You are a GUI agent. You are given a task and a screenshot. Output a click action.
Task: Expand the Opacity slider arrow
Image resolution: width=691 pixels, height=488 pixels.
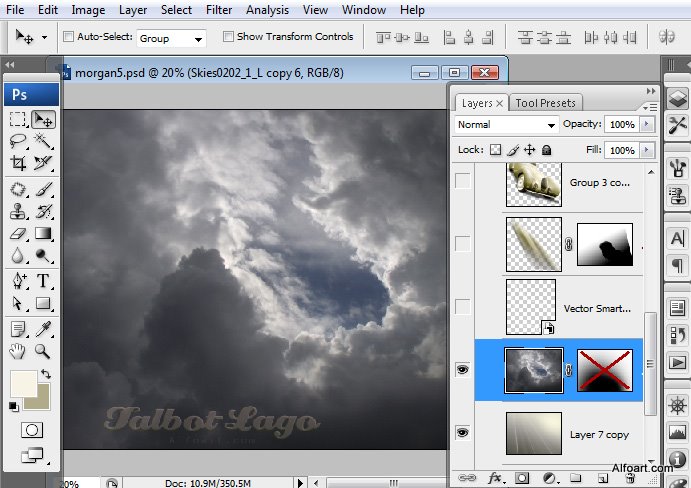[647, 125]
